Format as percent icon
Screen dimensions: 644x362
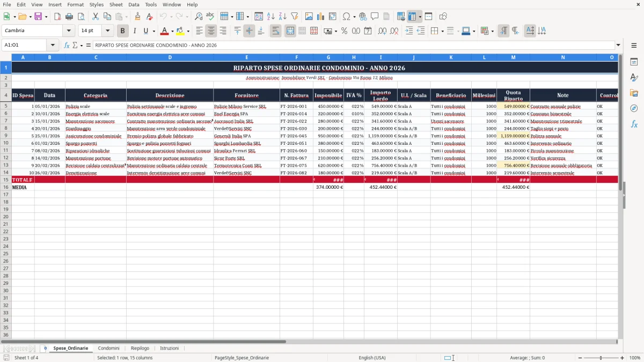[x=344, y=31]
